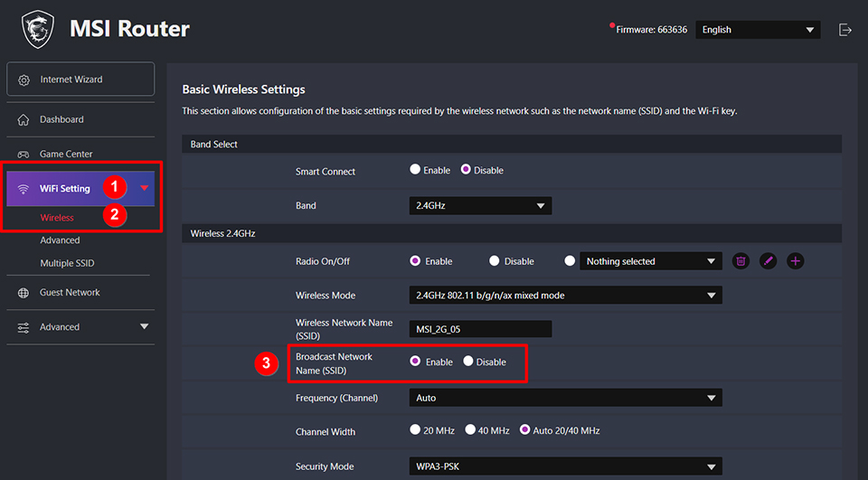868x480 pixels.
Task: Choose 20 MHz channel width
Action: (415, 429)
